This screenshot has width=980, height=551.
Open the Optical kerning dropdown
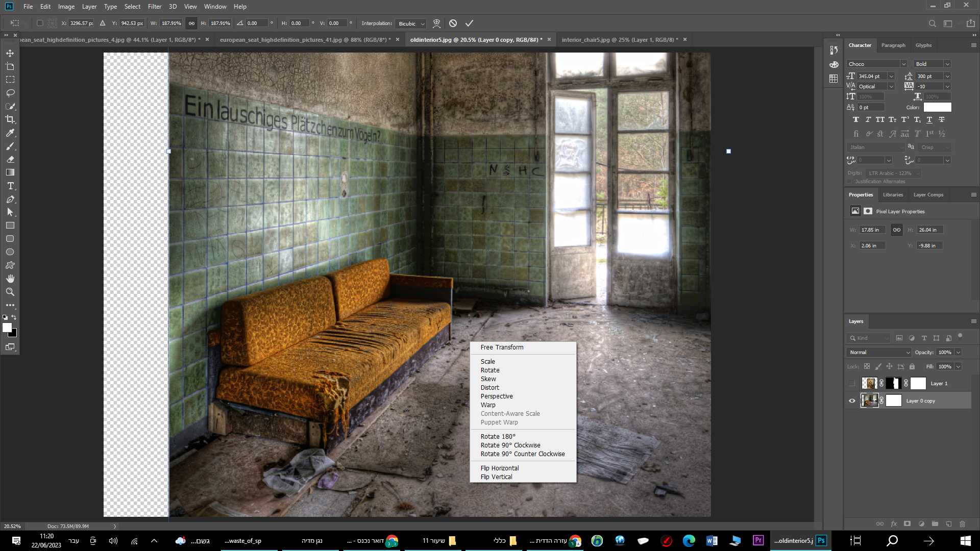pyautogui.click(x=891, y=86)
